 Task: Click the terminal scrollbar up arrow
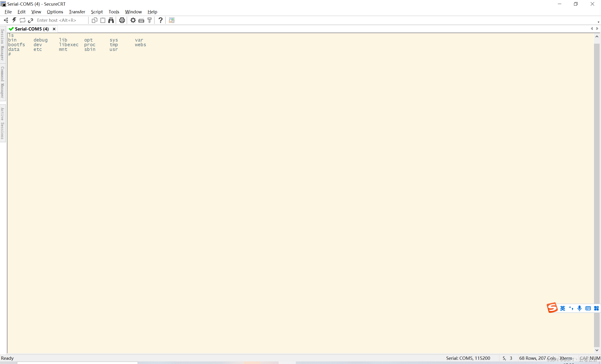pos(597,37)
